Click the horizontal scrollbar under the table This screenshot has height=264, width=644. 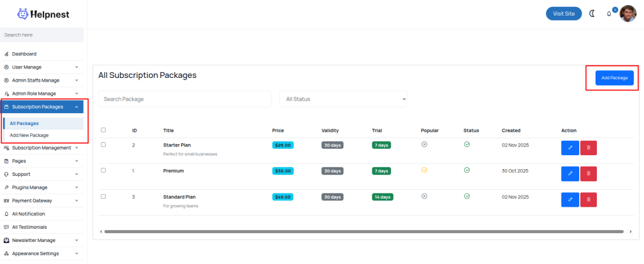pos(365,231)
